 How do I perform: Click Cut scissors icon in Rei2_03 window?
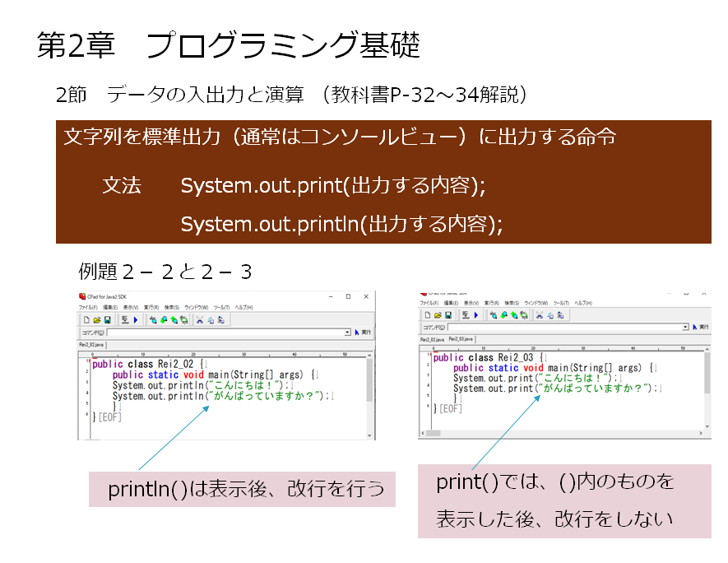coord(540,315)
